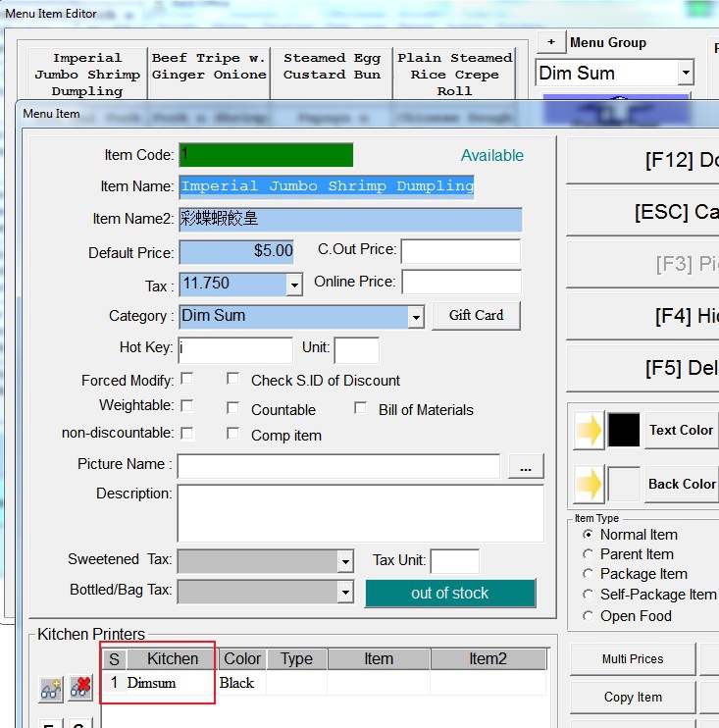Image resolution: width=719 pixels, height=728 pixels.
Task: Click the Item Name field
Action: (x=327, y=186)
